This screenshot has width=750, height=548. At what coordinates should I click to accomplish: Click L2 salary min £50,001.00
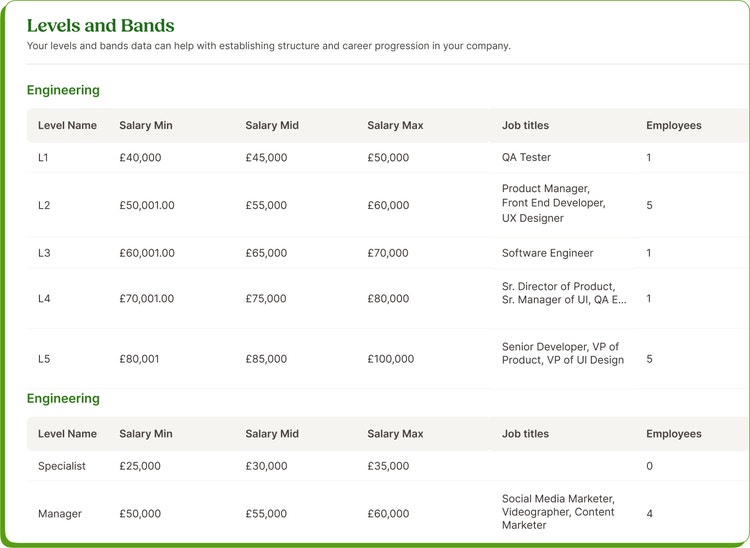(x=147, y=205)
